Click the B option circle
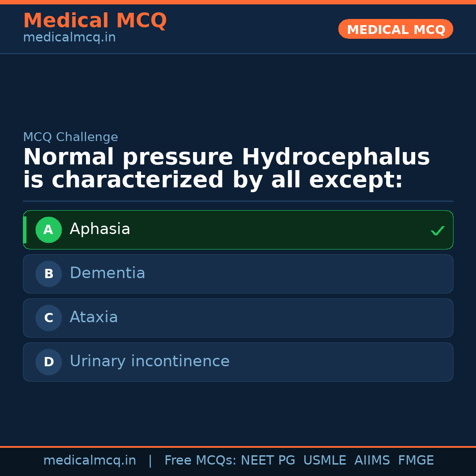The height and width of the screenshot is (476, 476). point(48,274)
